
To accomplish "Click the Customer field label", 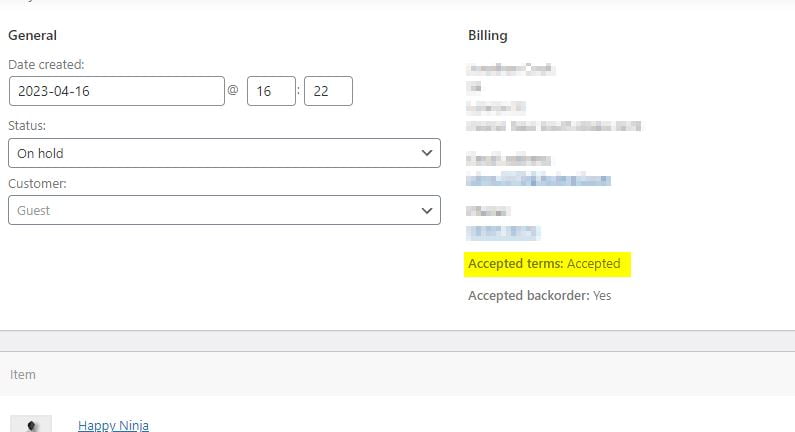I will tap(37, 184).
